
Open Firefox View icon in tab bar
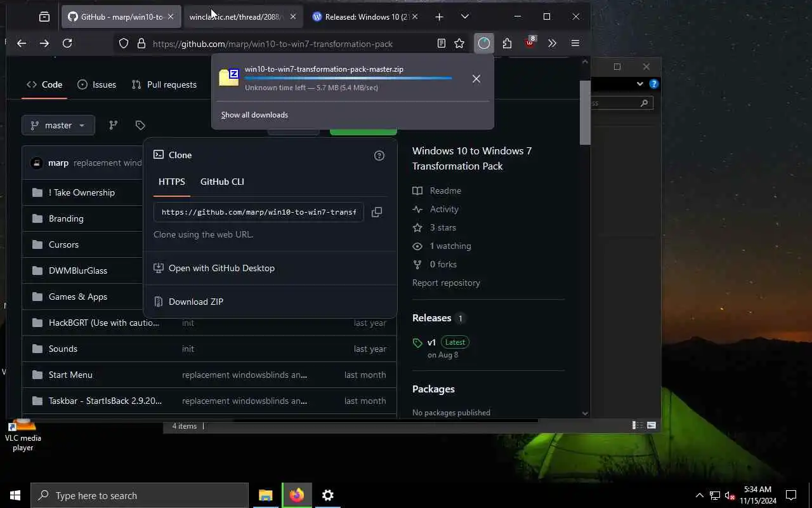(x=44, y=17)
